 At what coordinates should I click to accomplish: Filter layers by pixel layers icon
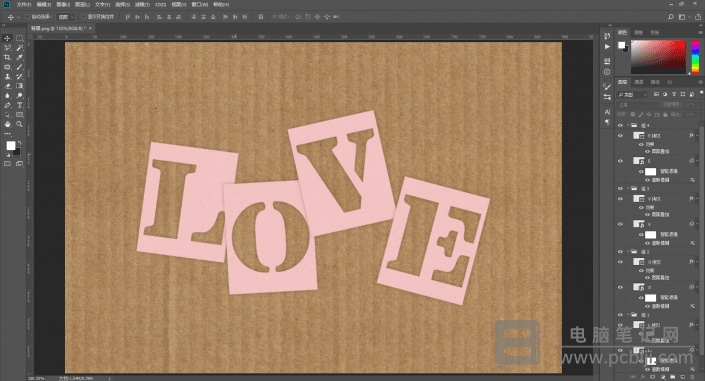pyautogui.click(x=656, y=94)
